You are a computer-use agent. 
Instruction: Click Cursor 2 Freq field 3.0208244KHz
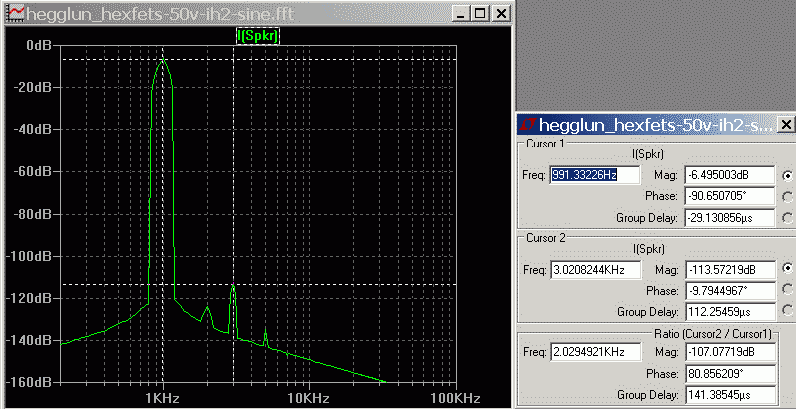click(x=595, y=269)
